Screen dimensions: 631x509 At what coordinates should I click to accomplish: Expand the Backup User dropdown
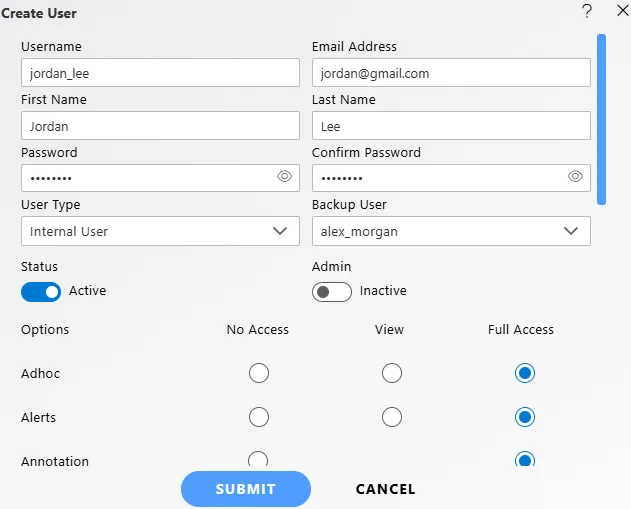pyautogui.click(x=451, y=231)
